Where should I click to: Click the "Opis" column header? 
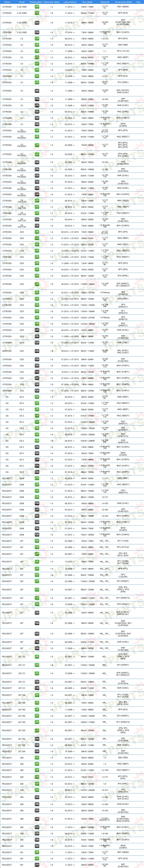138,2
